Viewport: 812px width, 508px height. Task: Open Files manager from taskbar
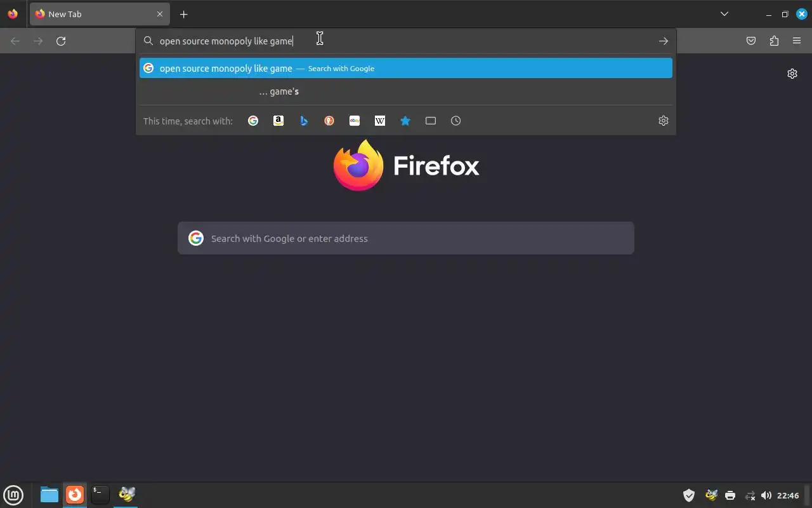click(49, 495)
